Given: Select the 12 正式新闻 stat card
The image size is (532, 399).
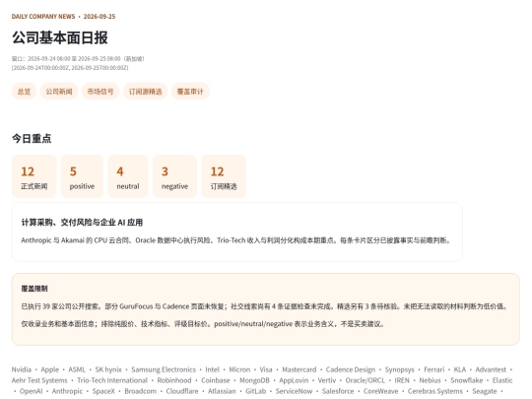Looking at the screenshot, I should (33, 176).
